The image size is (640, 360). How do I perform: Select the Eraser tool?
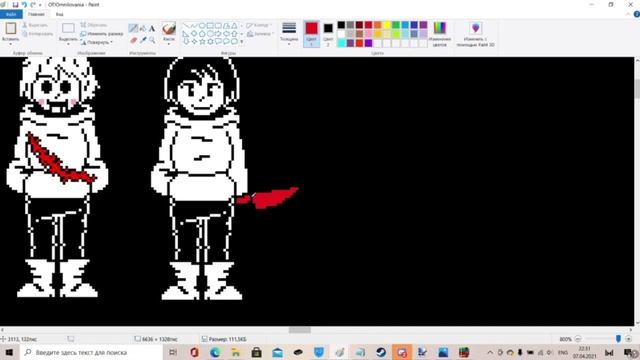click(x=133, y=40)
